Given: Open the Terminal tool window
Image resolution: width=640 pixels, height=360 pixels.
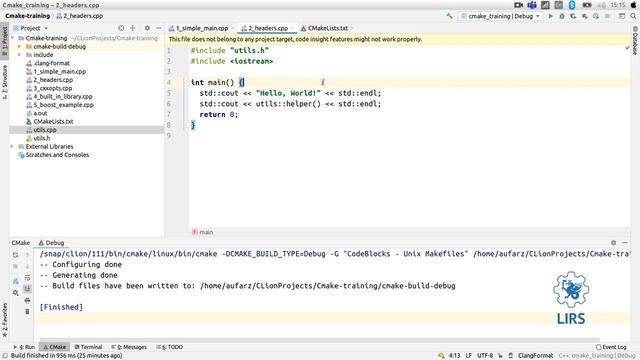Looking at the screenshot, I should pyautogui.click(x=88, y=347).
